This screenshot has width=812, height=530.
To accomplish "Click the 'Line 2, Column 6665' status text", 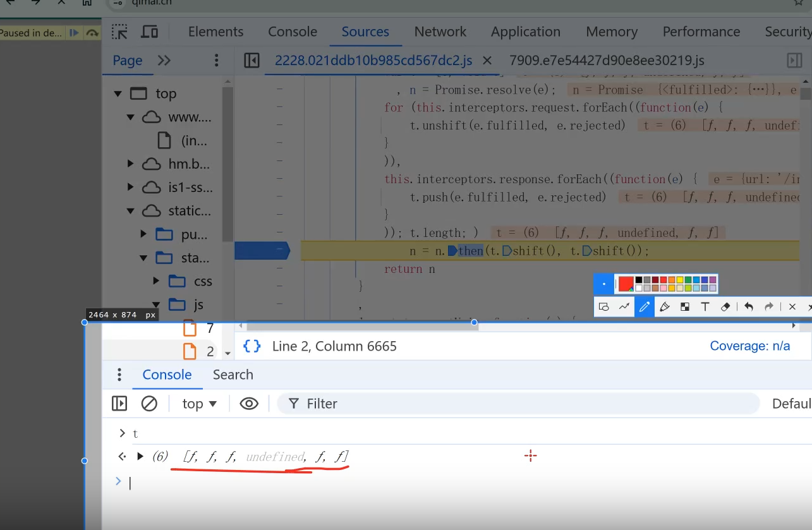I will tap(334, 346).
